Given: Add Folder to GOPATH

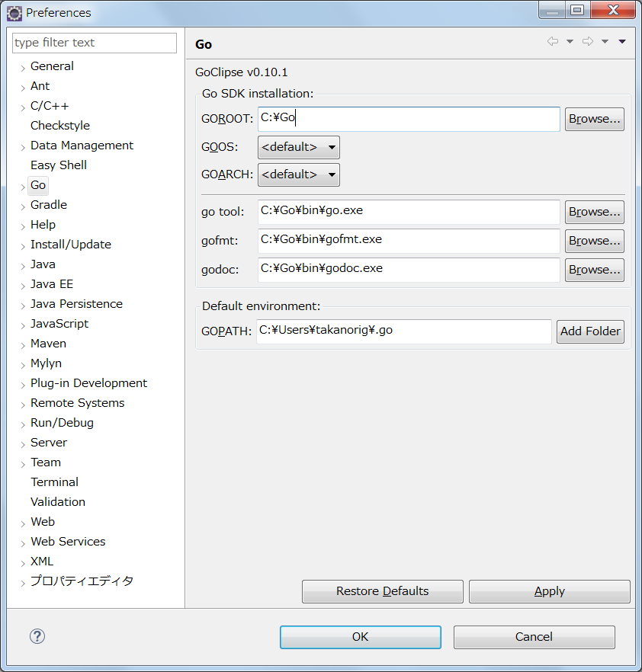Looking at the screenshot, I should click(590, 331).
